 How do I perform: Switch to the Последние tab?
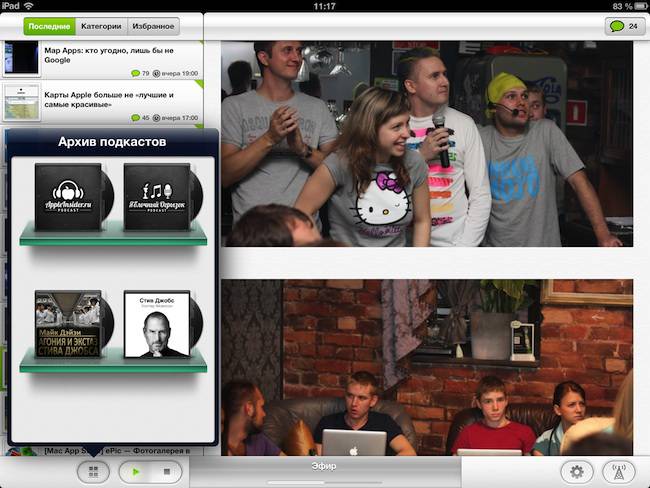[x=49, y=26]
